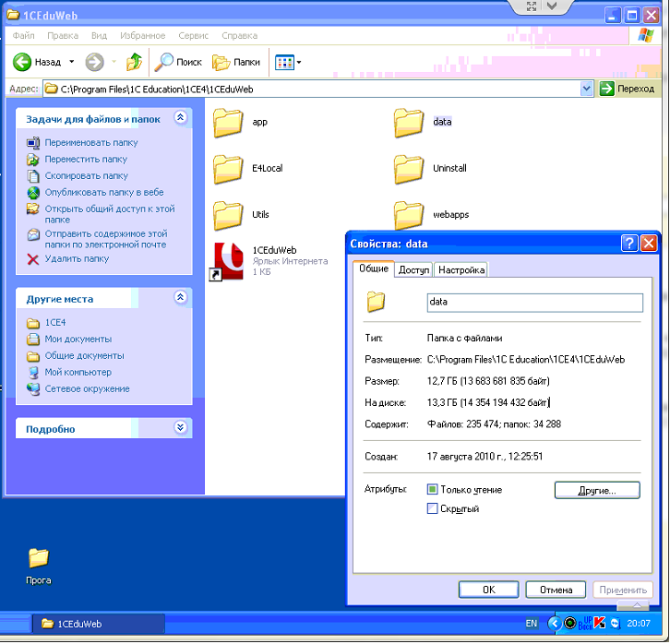Toggle the Только чтение checkbox
The height and width of the screenshot is (644, 670).
coord(433,489)
